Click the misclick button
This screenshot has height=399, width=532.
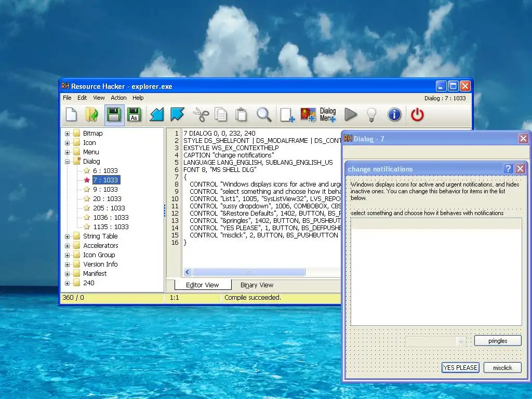502,367
